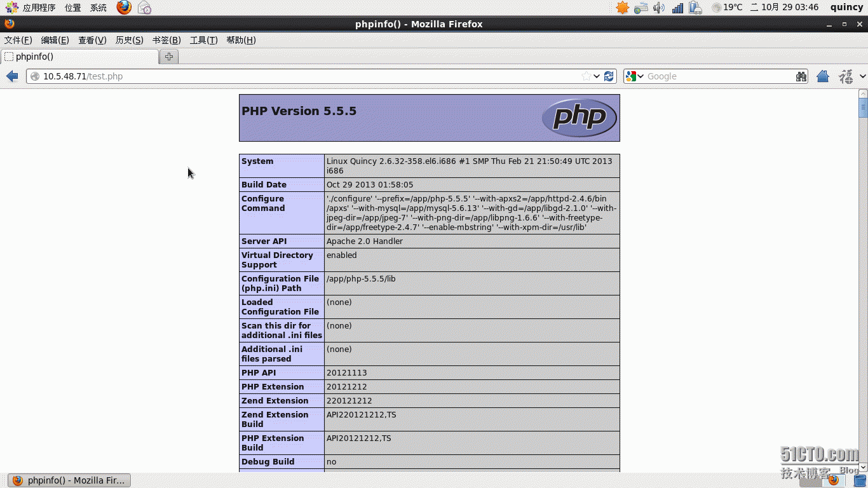Open a new tab with plus button
The width and height of the screenshot is (868, 488).
click(169, 57)
